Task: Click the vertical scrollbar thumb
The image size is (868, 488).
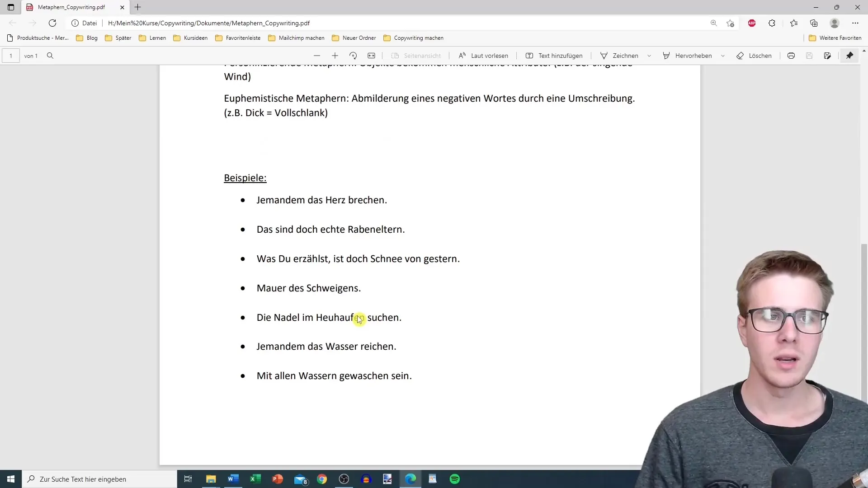Action: coord(864,323)
